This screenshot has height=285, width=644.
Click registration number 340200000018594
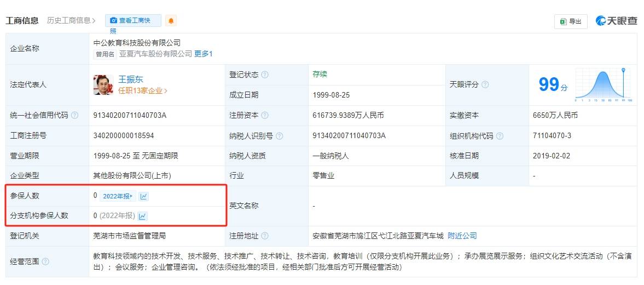pyautogui.click(x=124, y=136)
